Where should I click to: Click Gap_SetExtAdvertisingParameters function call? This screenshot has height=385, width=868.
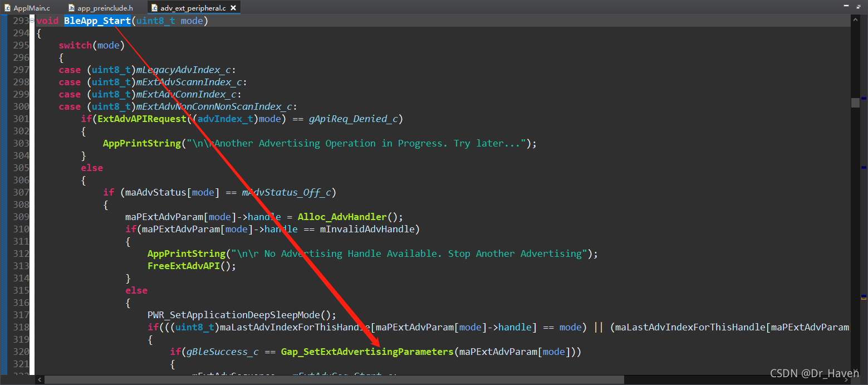pos(367,352)
